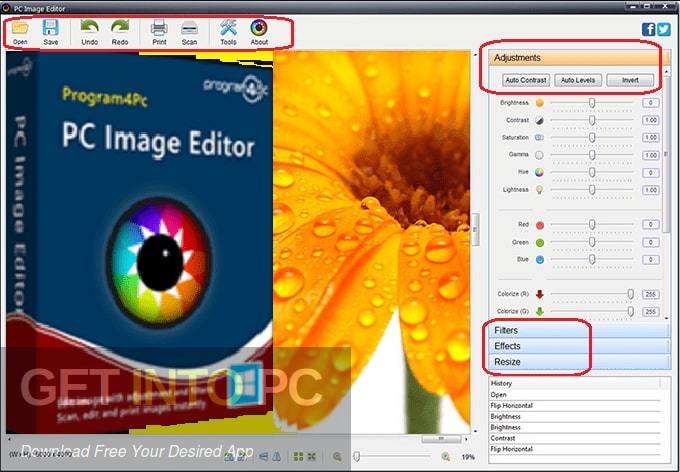The image size is (680, 472).
Task: Collapse side panel using the splitter handle
Action: click(475, 229)
